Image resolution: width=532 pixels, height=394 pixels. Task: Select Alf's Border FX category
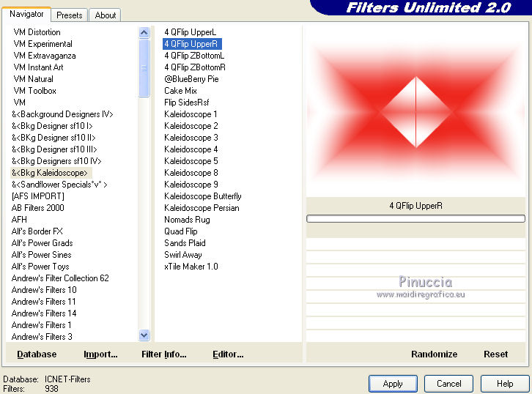coord(37,231)
